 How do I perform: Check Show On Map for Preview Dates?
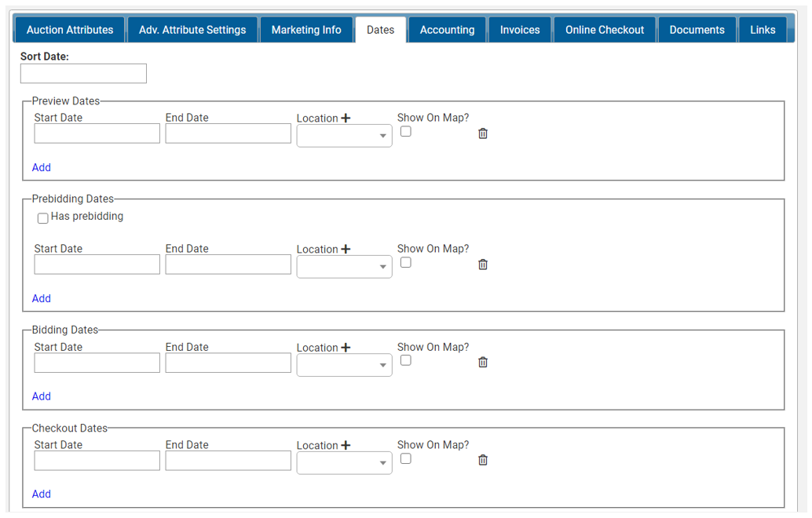point(405,131)
